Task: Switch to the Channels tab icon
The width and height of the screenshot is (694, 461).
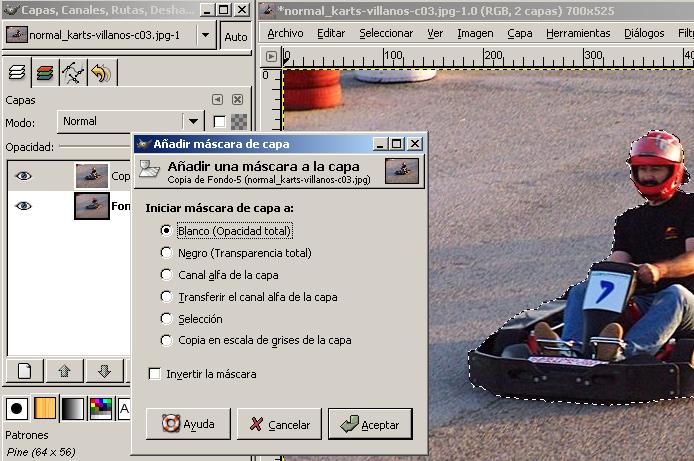Action: click(x=45, y=73)
